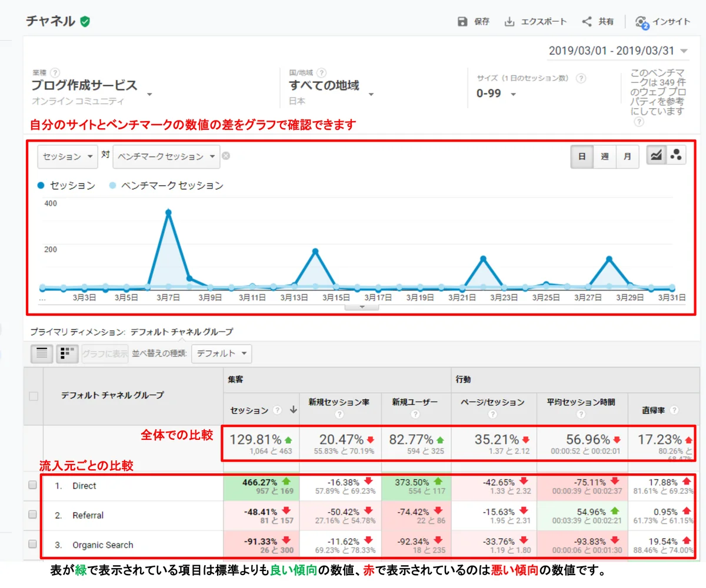Image resolution: width=706 pixels, height=588 pixels.
Task: Remove benchmark metric with the x icon
Action: [x=226, y=156]
